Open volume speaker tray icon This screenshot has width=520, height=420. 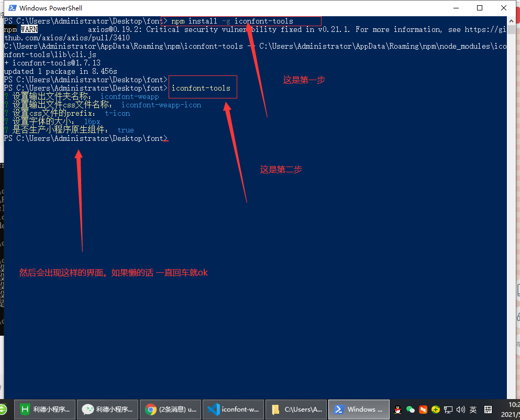click(x=461, y=410)
